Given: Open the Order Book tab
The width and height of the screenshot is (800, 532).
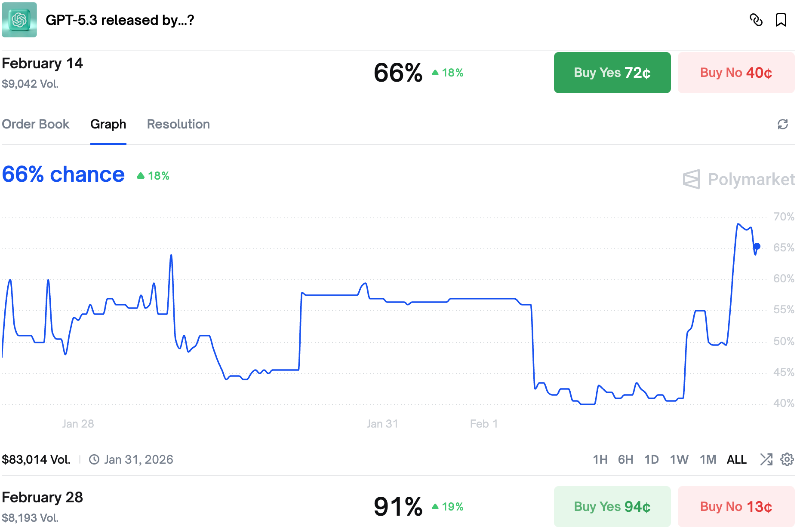Looking at the screenshot, I should tap(36, 124).
